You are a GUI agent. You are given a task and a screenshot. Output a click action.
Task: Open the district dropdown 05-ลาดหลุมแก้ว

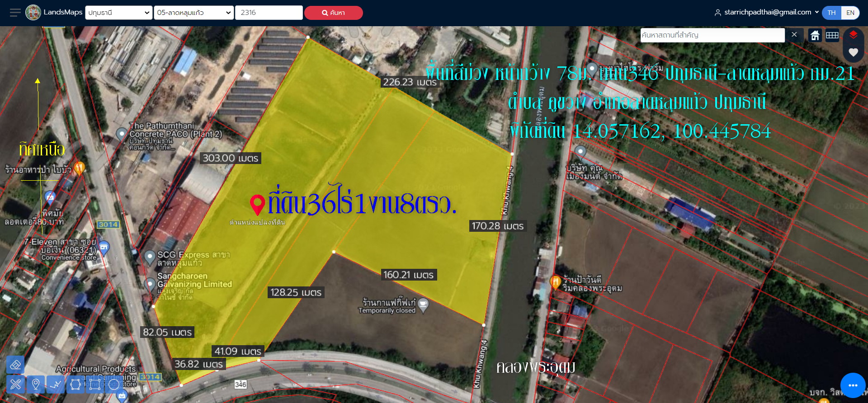point(194,13)
